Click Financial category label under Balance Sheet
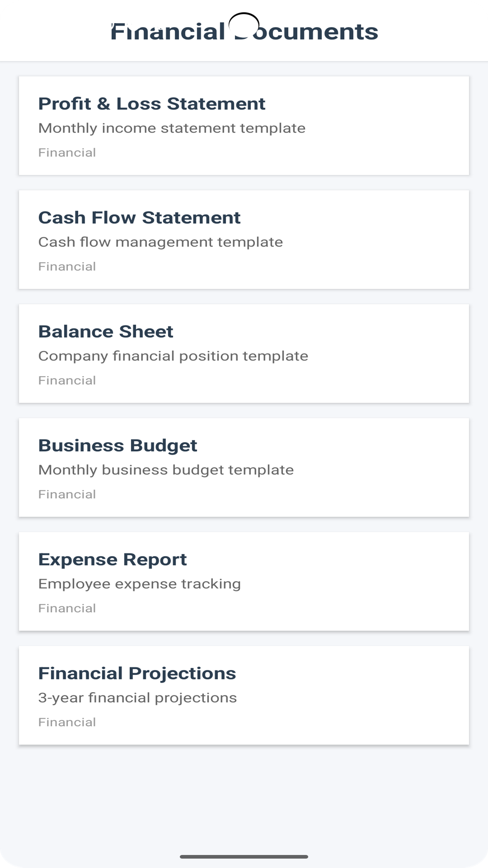The height and width of the screenshot is (868, 488). pyautogui.click(x=67, y=381)
